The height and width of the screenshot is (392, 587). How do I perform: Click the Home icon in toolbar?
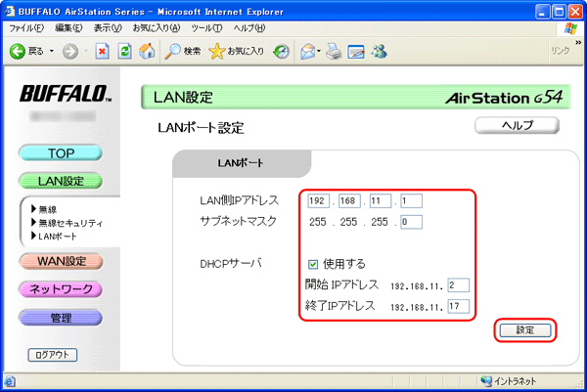coord(147,51)
